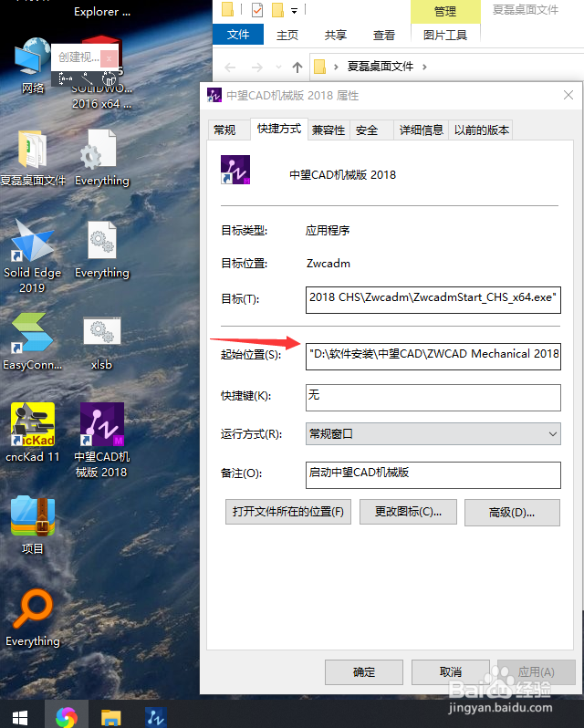Switch to the 主页 ribbon tab

pyautogui.click(x=287, y=35)
